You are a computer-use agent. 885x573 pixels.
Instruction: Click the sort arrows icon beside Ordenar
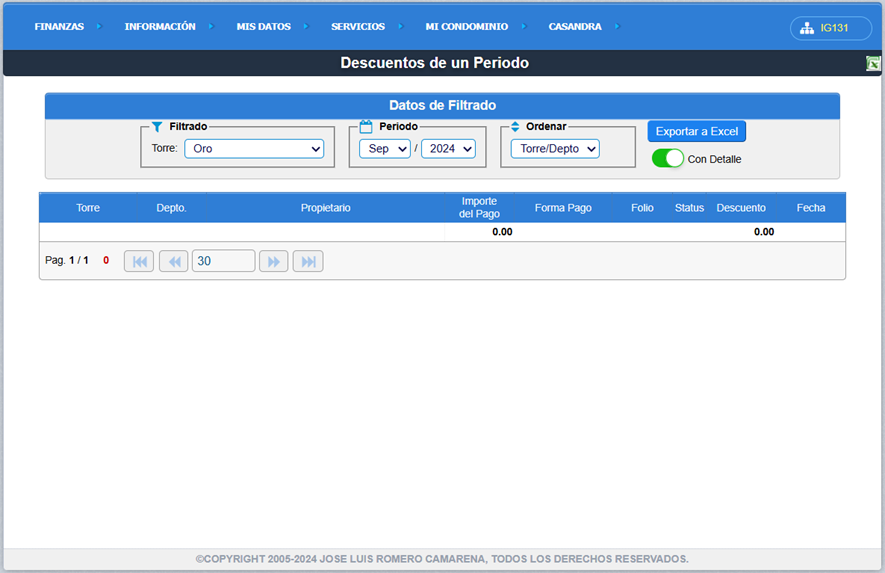tap(515, 127)
